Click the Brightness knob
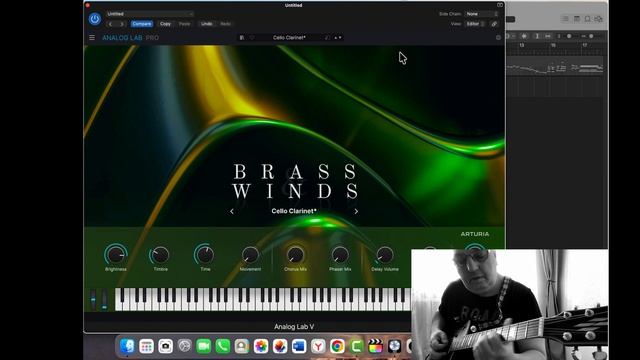This screenshot has height=360, width=640. tap(116, 255)
